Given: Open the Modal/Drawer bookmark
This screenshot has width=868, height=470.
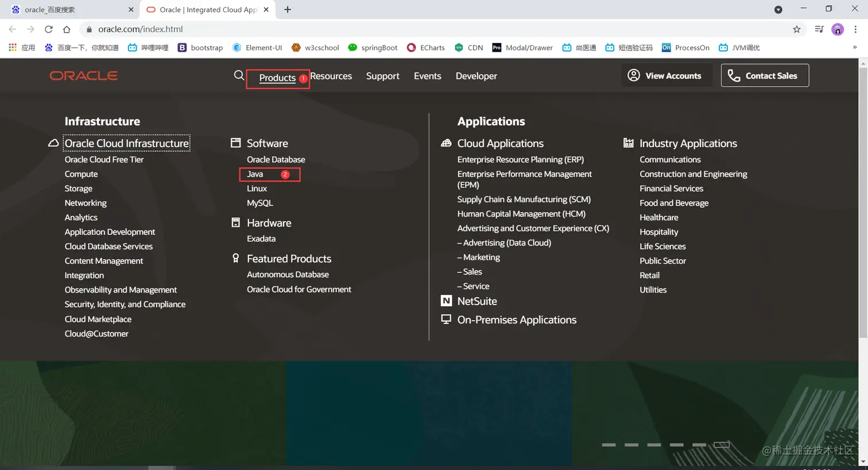Looking at the screenshot, I should pos(522,48).
